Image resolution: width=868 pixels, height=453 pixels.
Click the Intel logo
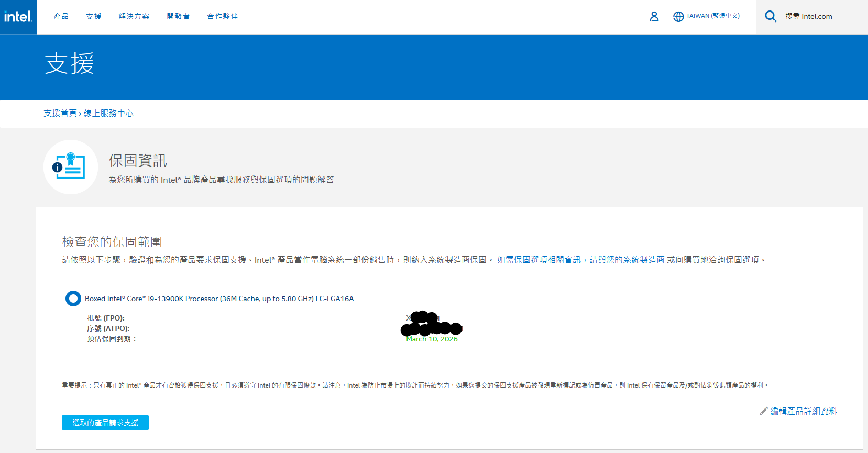18,17
